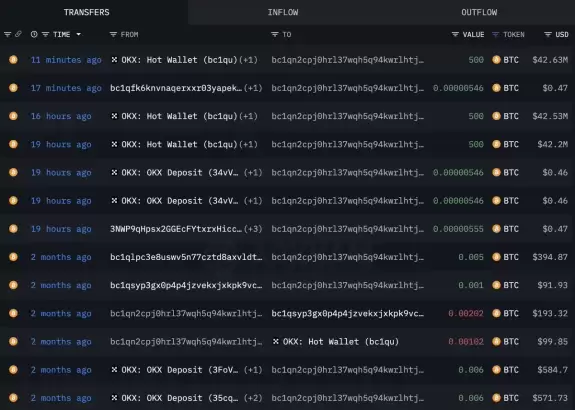Image resolution: width=575 pixels, height=410 pixels.
Task: Expand (+1) senders in 16 hours ago row
Action: coord(248,116)
